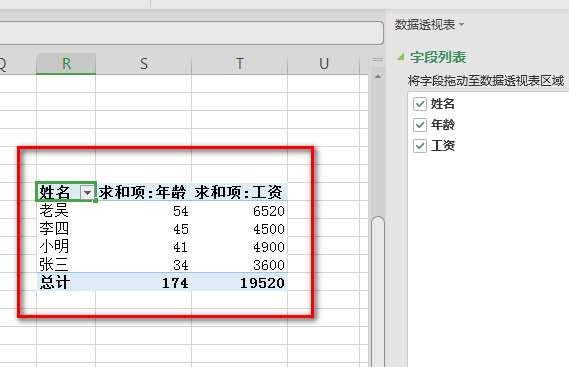Collapse the 字段列表 section triangle

click(x=401, y=57)
